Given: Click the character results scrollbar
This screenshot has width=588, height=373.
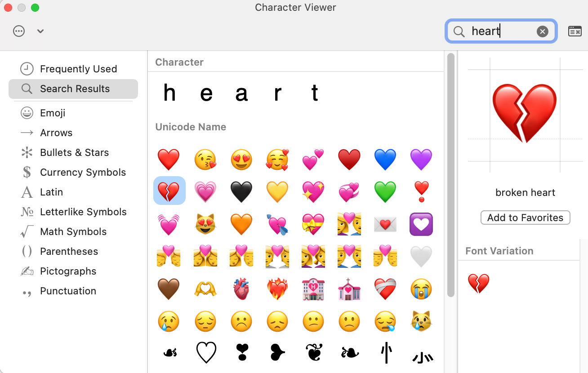Looking at the screenshot, I should [x=451, y=175].
